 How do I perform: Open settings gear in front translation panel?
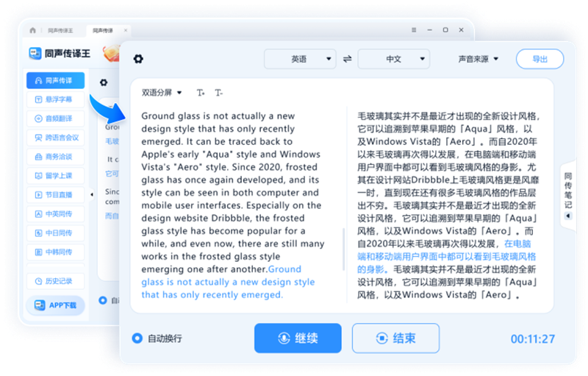point(138,59)
